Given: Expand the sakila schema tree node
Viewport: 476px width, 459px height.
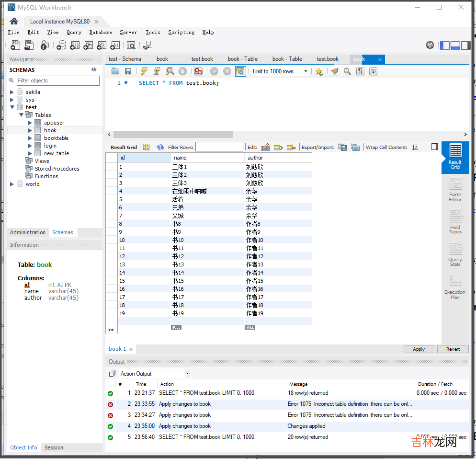Looking at the screenshot, I should (x=12, y=92).
